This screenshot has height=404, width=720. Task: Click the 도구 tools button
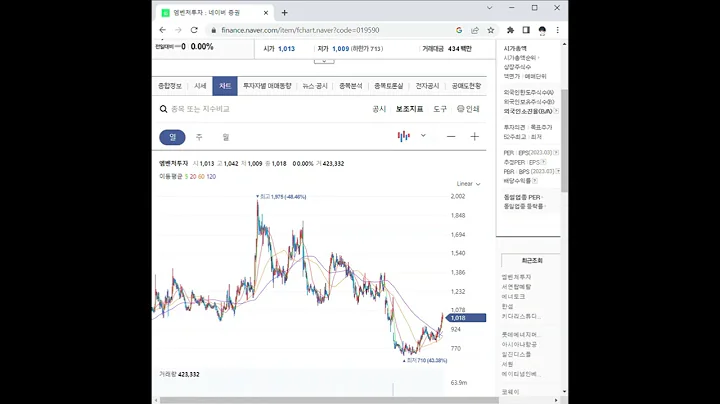pos(440,109)
